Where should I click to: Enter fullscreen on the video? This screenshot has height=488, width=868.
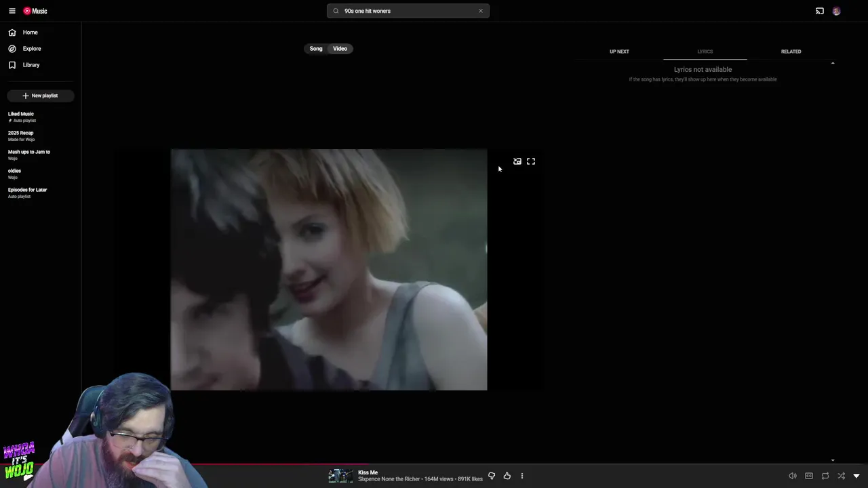[x=531, y=161]
